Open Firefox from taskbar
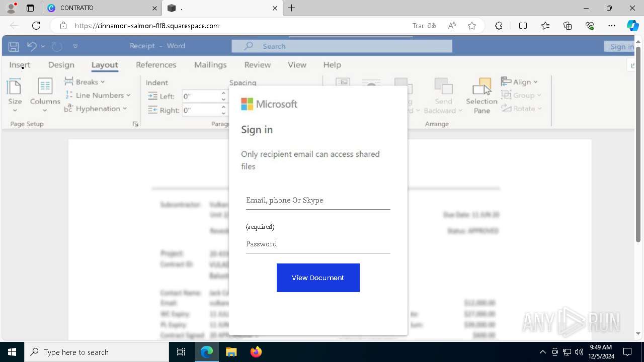The width and height of the screenshot is (644, 362). click(256, 352)
